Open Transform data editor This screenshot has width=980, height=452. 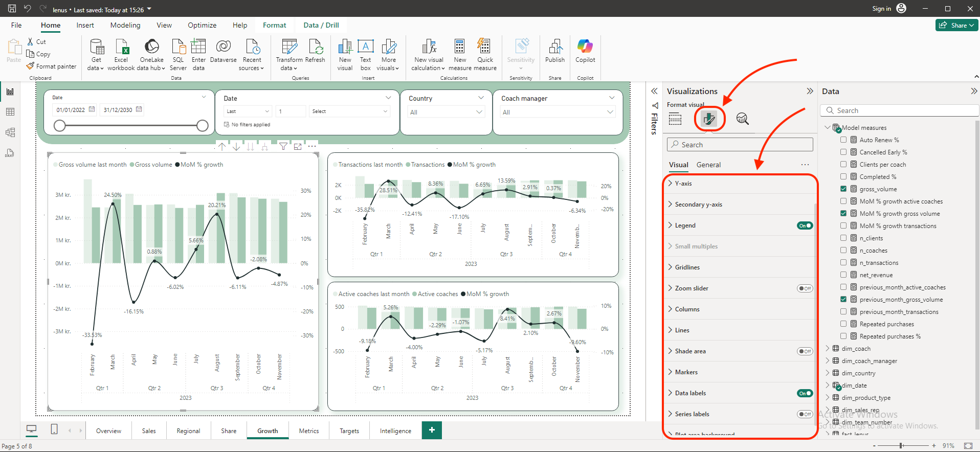click(289, 55)
